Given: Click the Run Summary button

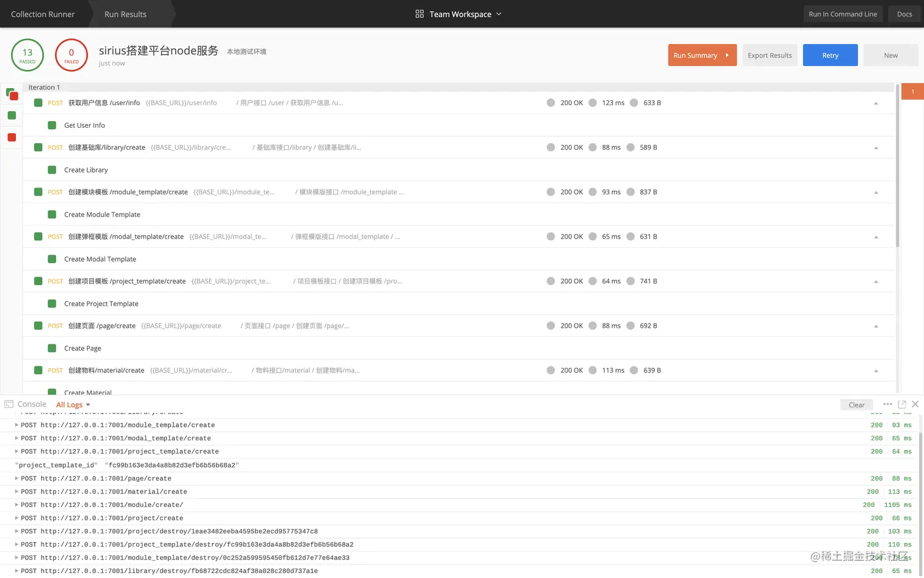Looking at the screenshot, I should 702,55.
